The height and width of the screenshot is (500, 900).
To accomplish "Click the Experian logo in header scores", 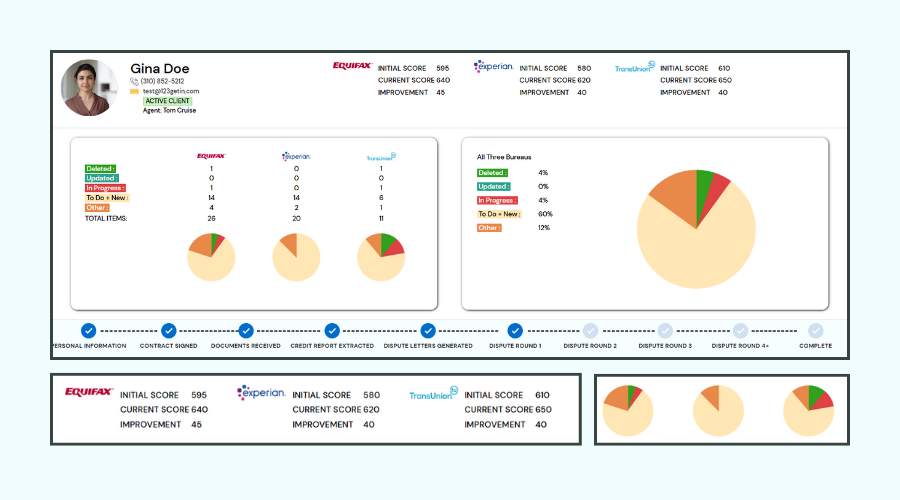I will pos(493,67).
